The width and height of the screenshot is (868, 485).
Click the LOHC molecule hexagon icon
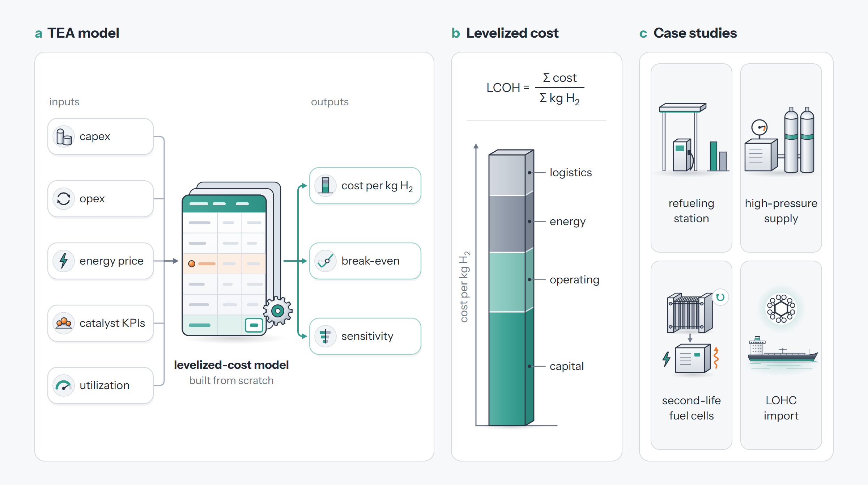click(x=781, y=309)
